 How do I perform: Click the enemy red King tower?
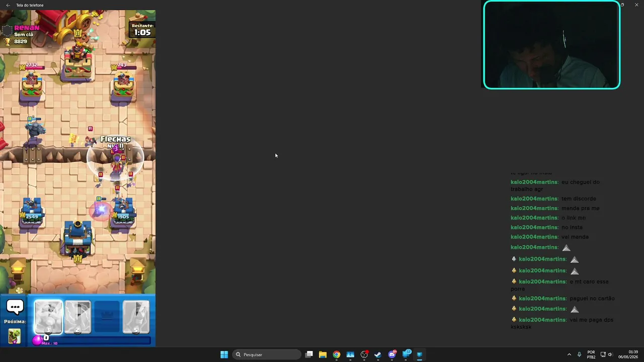[78, 60]
